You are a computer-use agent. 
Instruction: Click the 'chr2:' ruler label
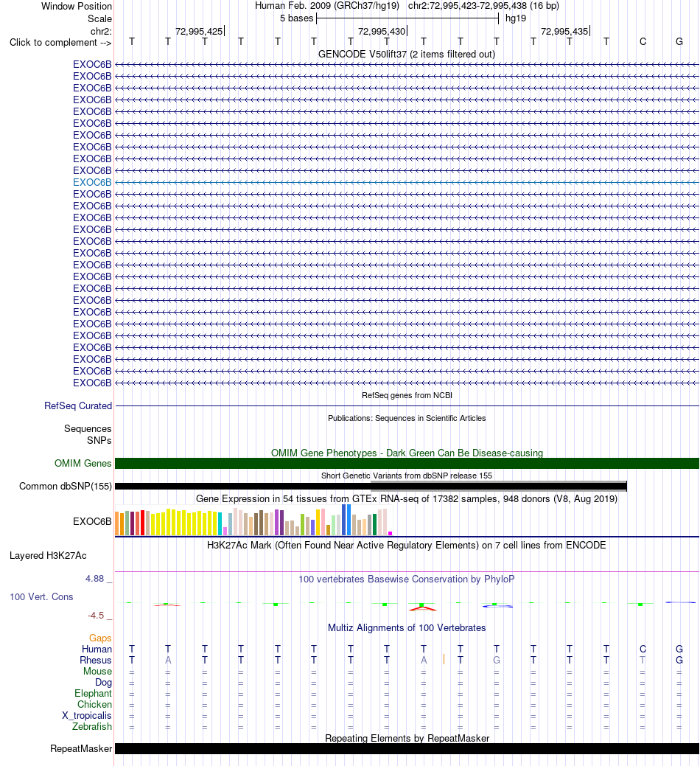coord(101,31)
